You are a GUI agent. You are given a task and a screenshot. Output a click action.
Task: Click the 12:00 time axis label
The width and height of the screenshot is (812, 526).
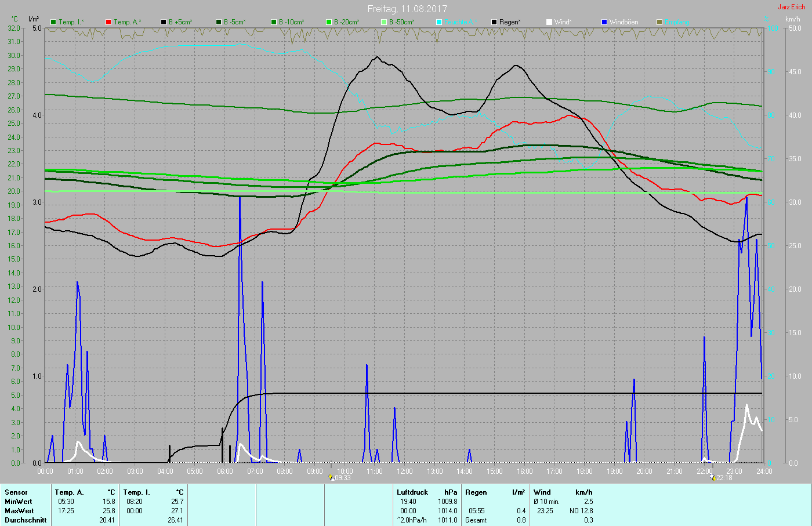click(405, 471)
